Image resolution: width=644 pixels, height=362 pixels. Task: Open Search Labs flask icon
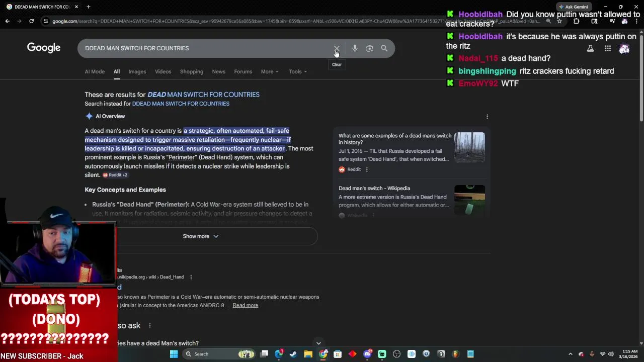pyautogui.click(x=590, y=49)
